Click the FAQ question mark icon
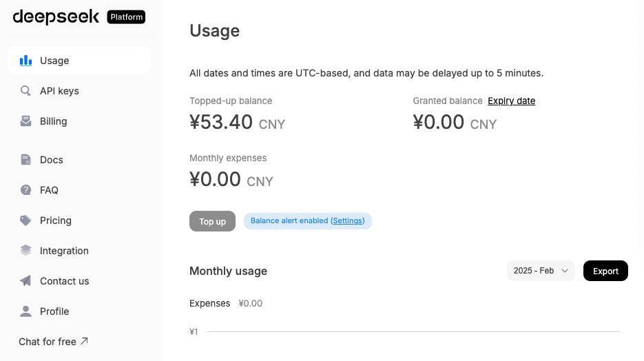 pyautogui.click(x=26, y=190)
